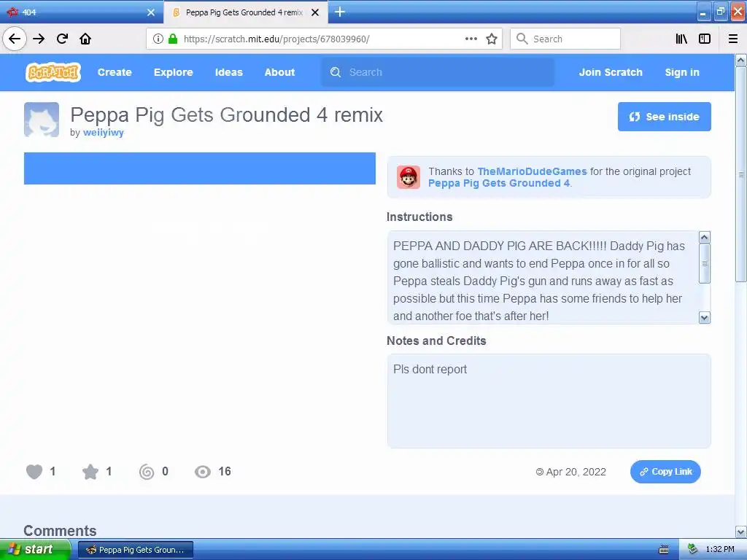
Task: Focus the browser search box
Action: click(565, 39)
